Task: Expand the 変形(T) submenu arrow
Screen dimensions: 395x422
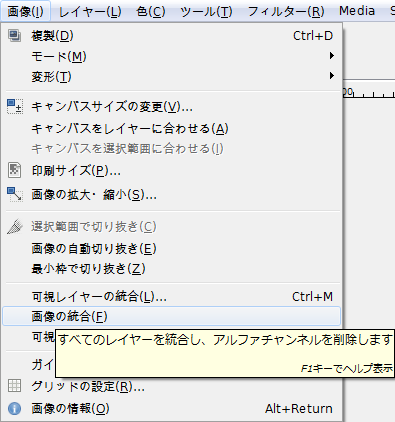Action: 332,76
